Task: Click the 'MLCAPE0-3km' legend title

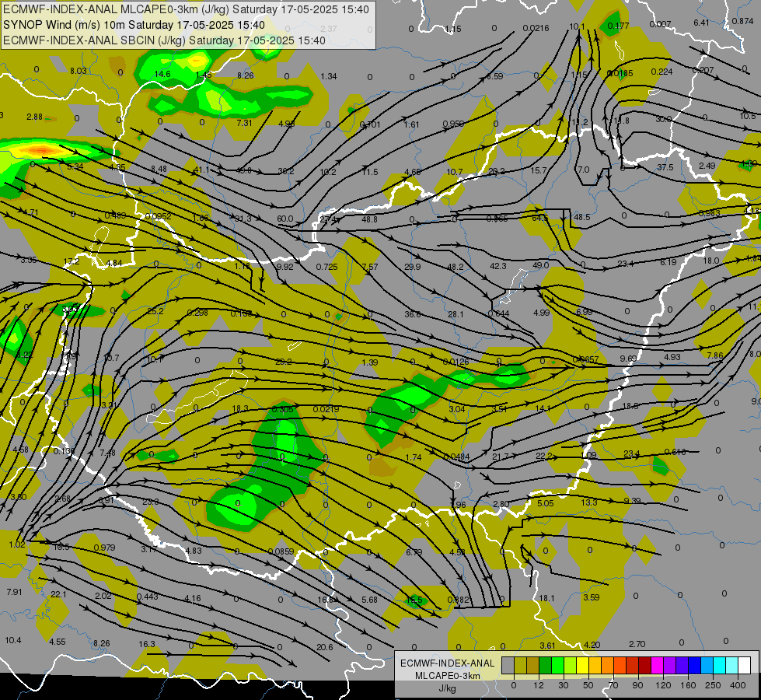Action: click(x=448, y=676)
